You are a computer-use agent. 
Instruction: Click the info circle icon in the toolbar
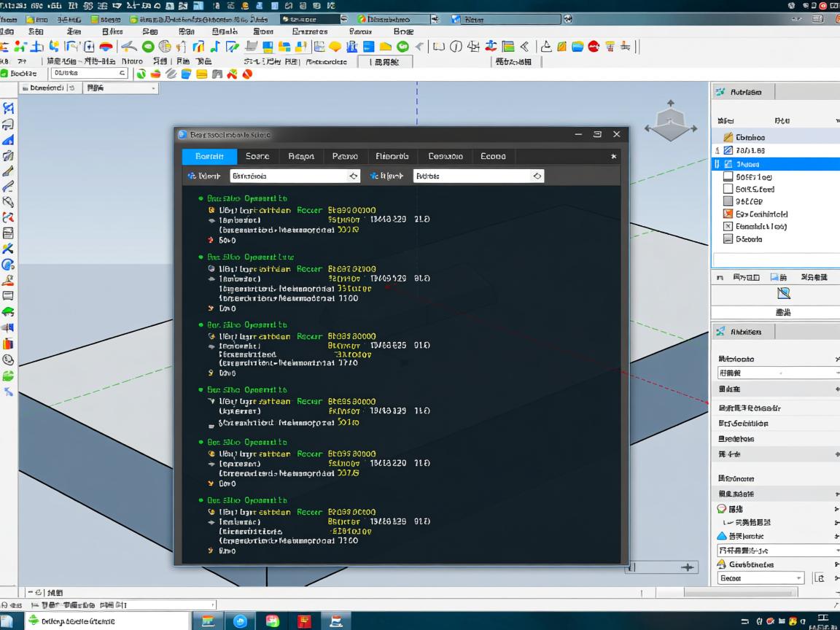(x=456, y=47)
